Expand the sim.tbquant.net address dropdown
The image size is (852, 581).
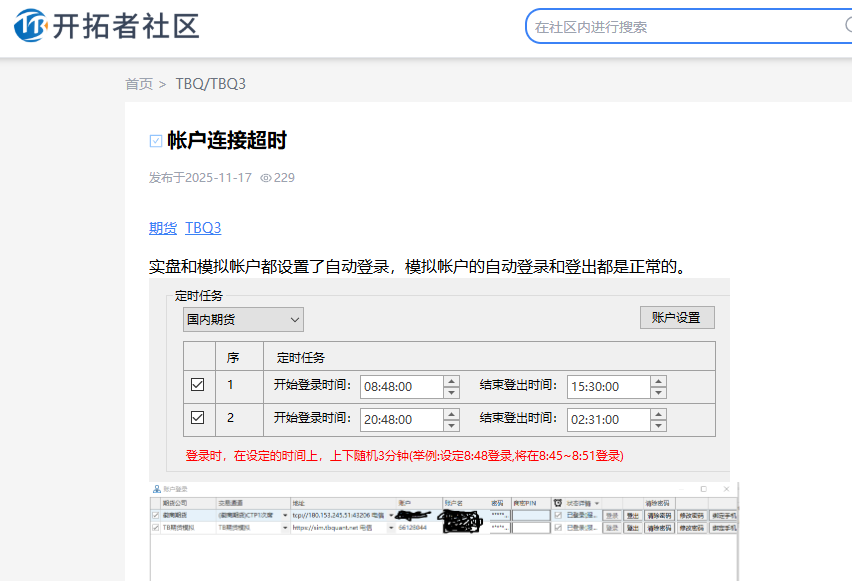coord(391,527)
